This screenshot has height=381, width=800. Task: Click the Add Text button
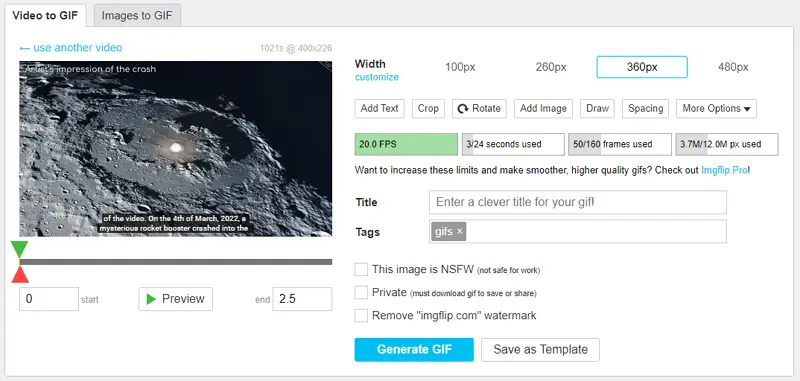coord(379,109)
